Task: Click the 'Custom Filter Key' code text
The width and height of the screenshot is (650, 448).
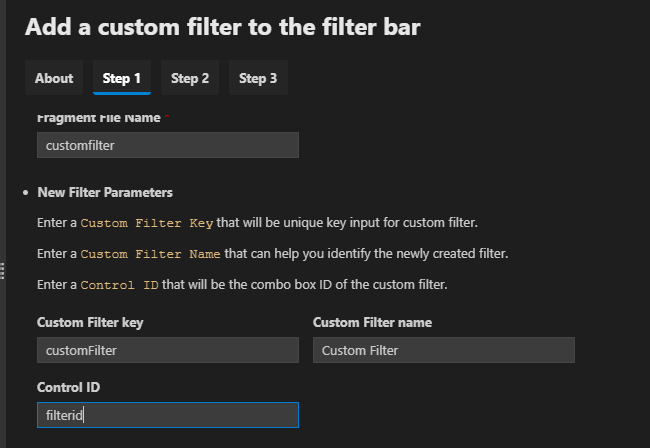Action: coord(147,223)
